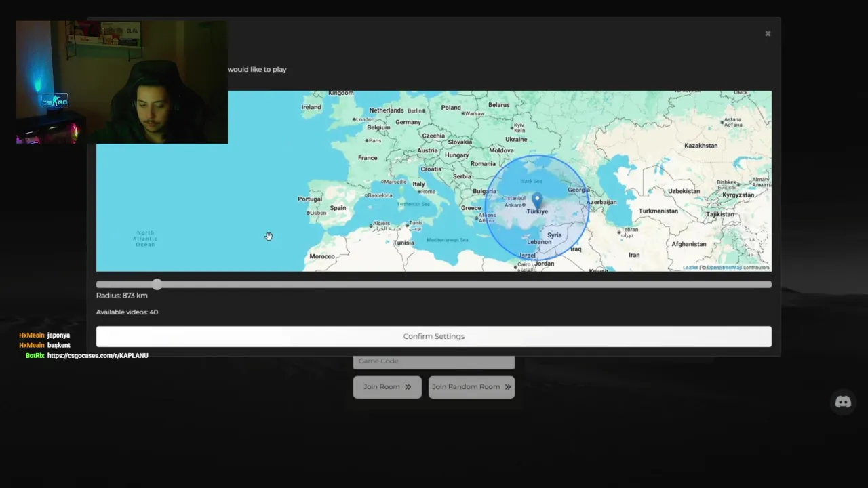Click the Portugal label on the map
868x488 pixels.
(x=310, y=199)
